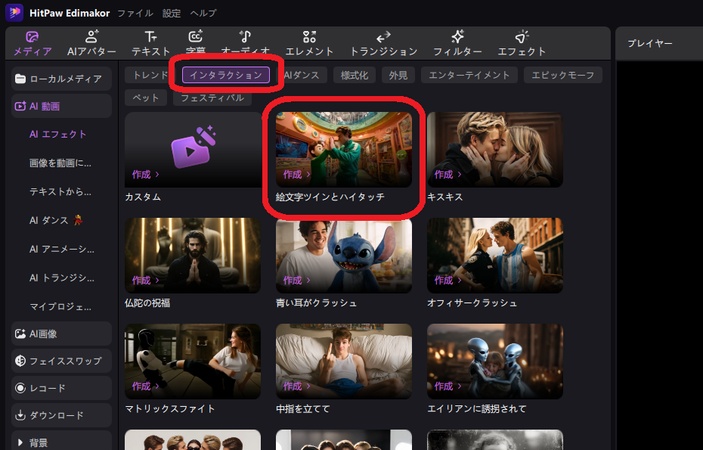
Task: Open the トランジション arrows icon
Action: coord(383,37)
